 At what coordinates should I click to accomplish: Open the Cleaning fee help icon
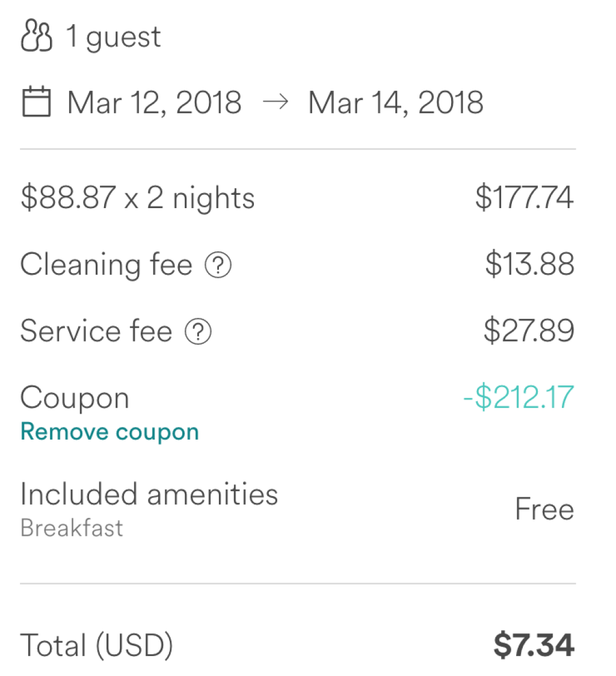click(x=218, y=265)
